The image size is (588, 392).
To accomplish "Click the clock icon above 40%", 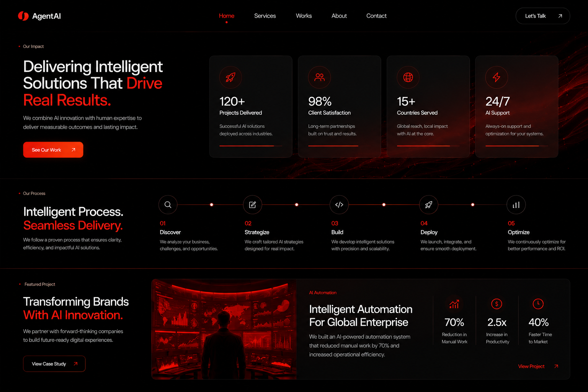I will point(538,304).
